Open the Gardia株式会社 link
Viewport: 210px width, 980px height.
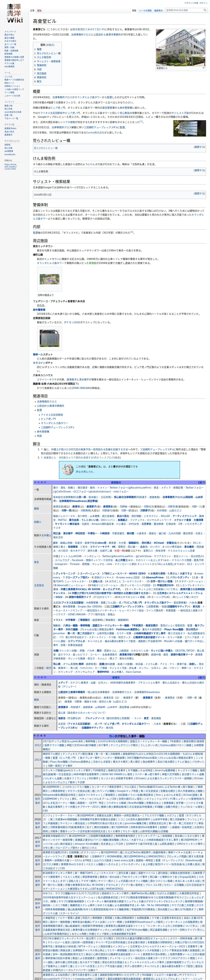[96, 133]
